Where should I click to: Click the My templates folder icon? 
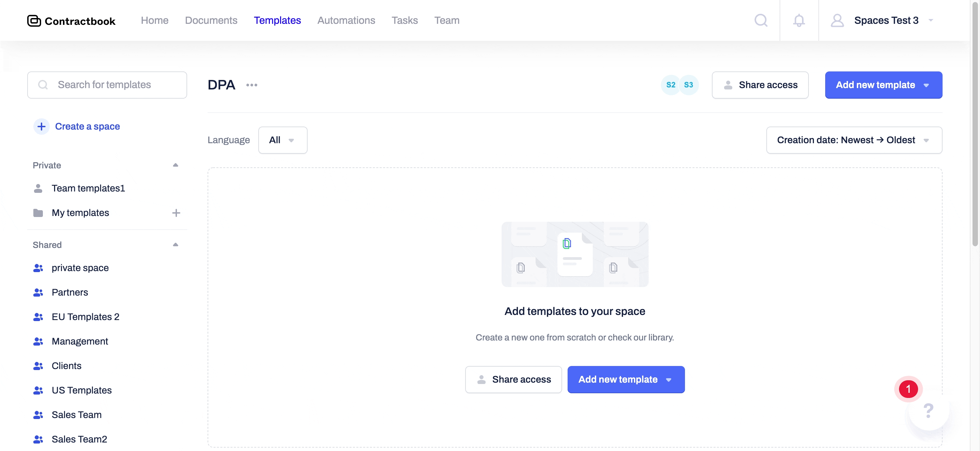38,213
